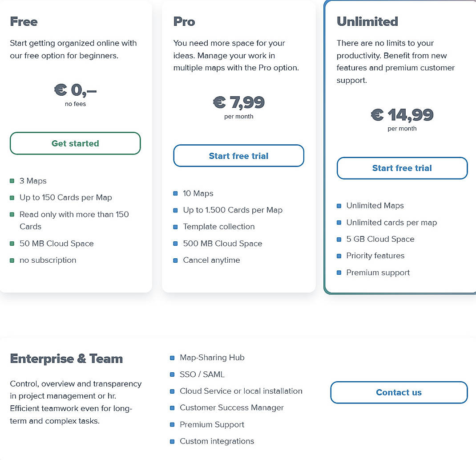Click the bullet beside 10 Maps
The height and width of the screenshot is (460, 476).
click(x=175, y=193)
